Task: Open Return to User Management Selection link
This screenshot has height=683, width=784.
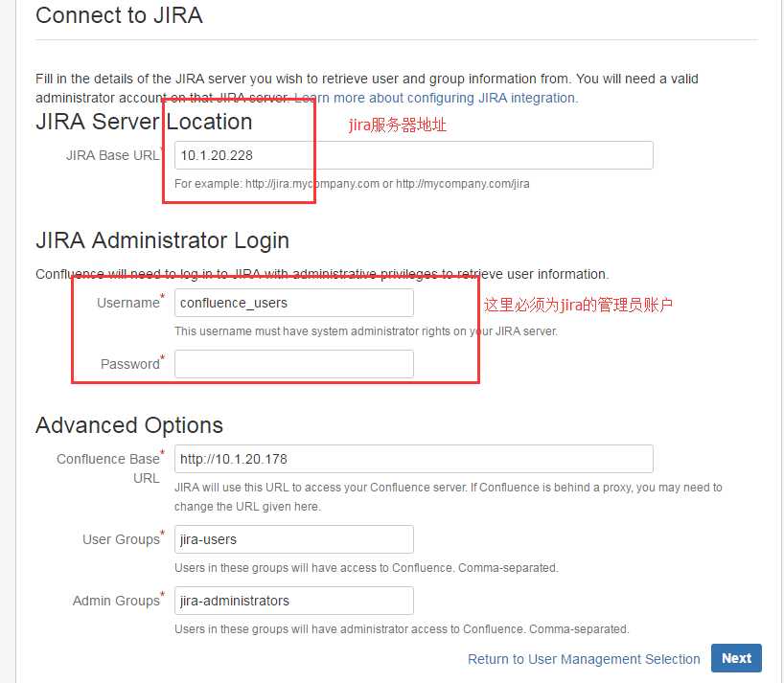Action: 584,659
